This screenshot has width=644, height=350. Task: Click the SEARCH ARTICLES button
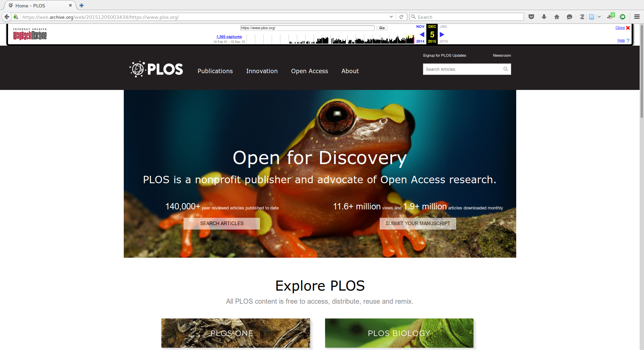[x=222, y=223]
